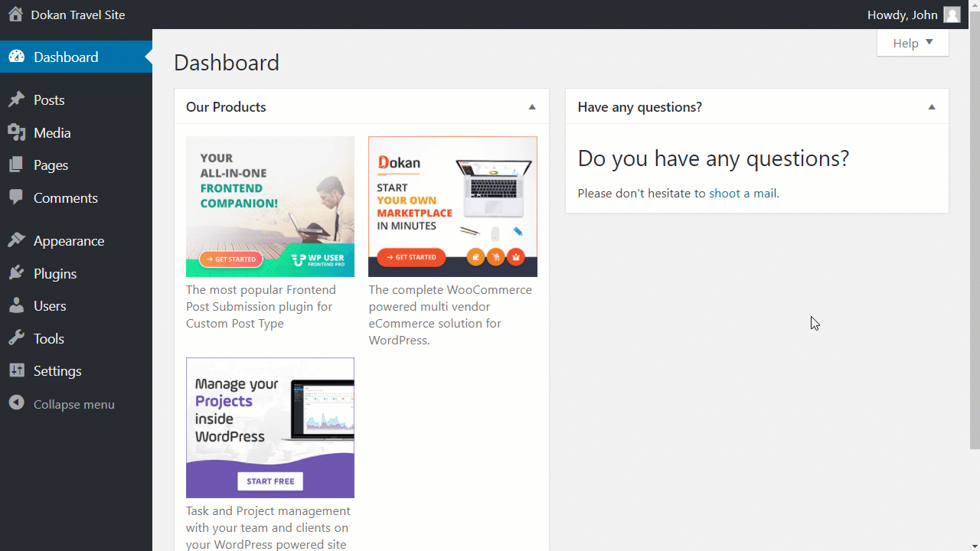Open the Dashboard menu item
The width and height of the screenshot is (980, 551).
[x=77, y=57]
